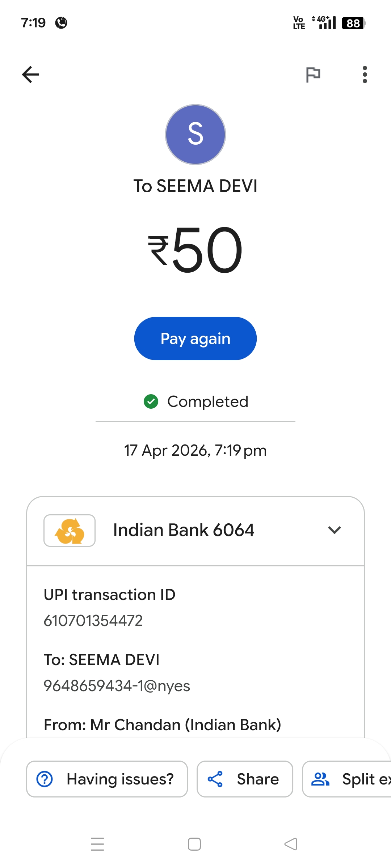Open the recent apps navigation button
Screen dimensions: 391x868
[97, 844]
